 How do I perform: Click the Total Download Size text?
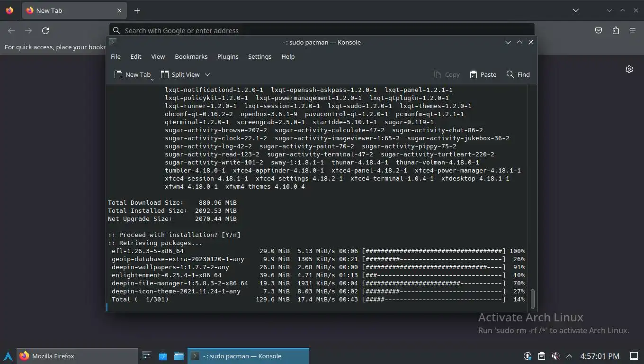[x=172, y=202]
